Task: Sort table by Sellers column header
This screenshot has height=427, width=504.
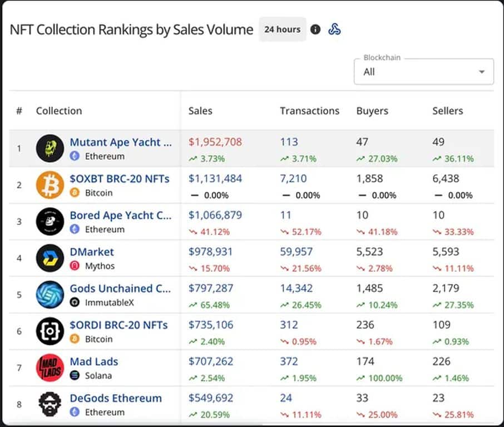Action: pyautogui.click(x=447, y=111)
